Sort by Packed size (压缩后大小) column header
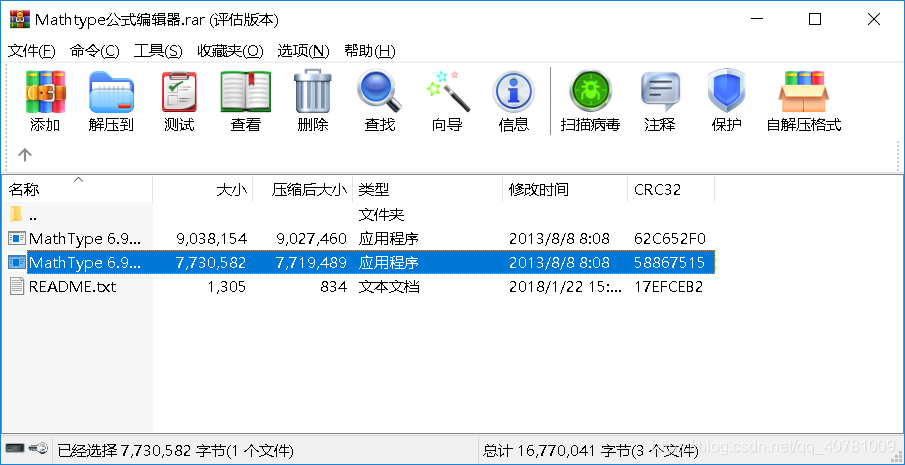Viewport: 905px width, 465px height. [302, 189]
